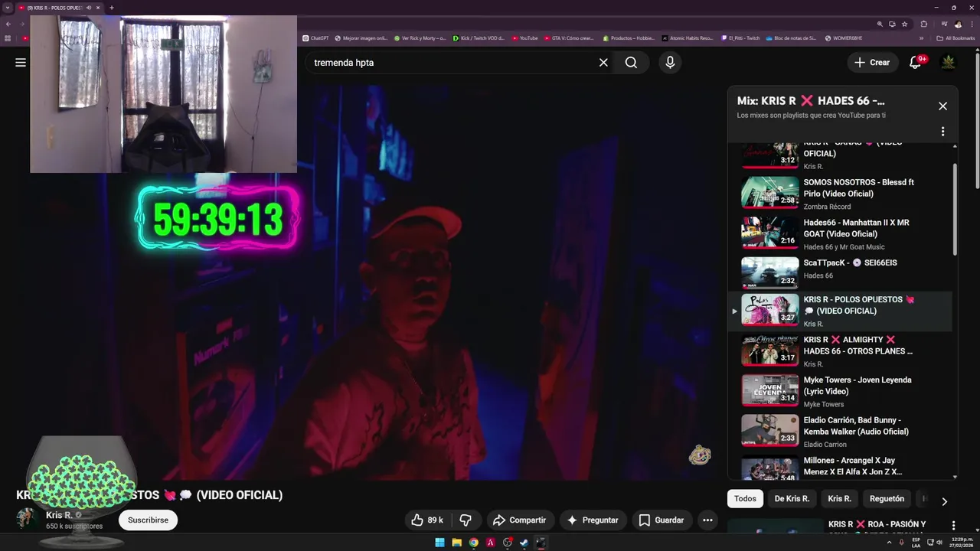Open the El_Pitti - Twitch bookmark

pyautogui.click(x=740, y=37)
